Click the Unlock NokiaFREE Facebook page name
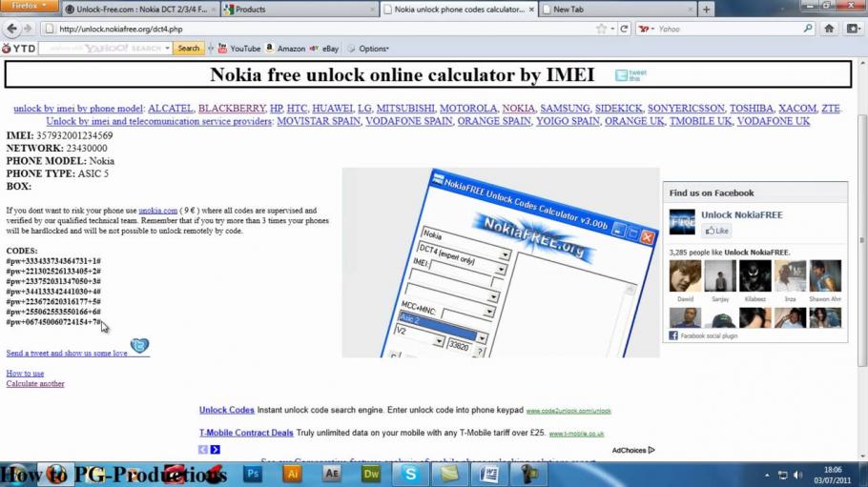Viewport: 868px width, 487px height. click(742, 214)
